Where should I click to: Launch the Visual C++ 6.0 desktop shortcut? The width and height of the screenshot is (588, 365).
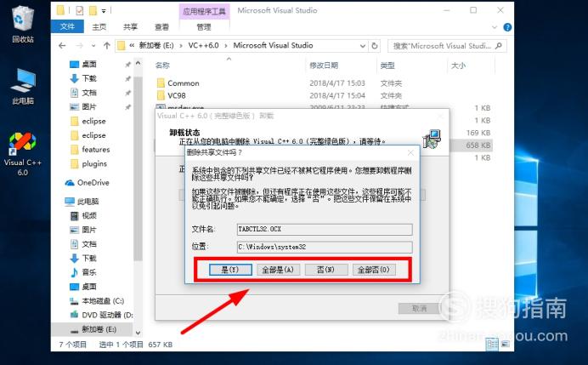[x=22, y=154]
